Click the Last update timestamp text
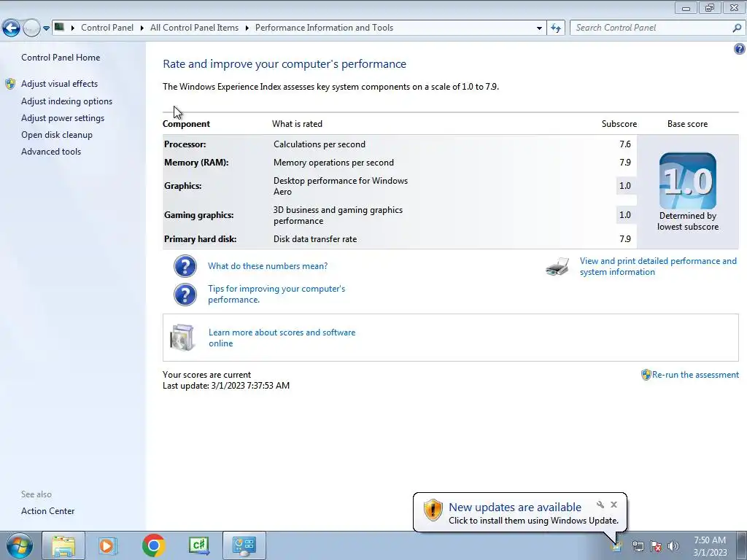Screen dimensions: 747x560 click(x=226, y=386)
